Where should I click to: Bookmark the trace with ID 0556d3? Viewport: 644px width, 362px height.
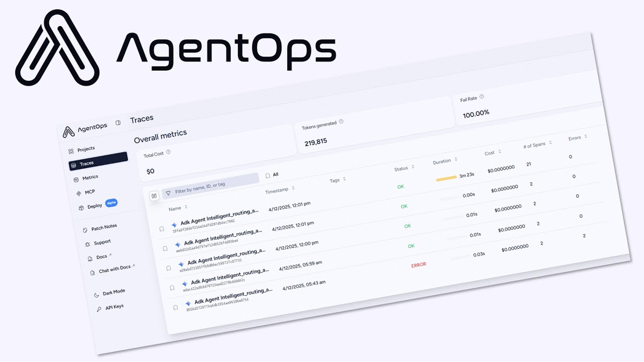(x=176, y=308)
